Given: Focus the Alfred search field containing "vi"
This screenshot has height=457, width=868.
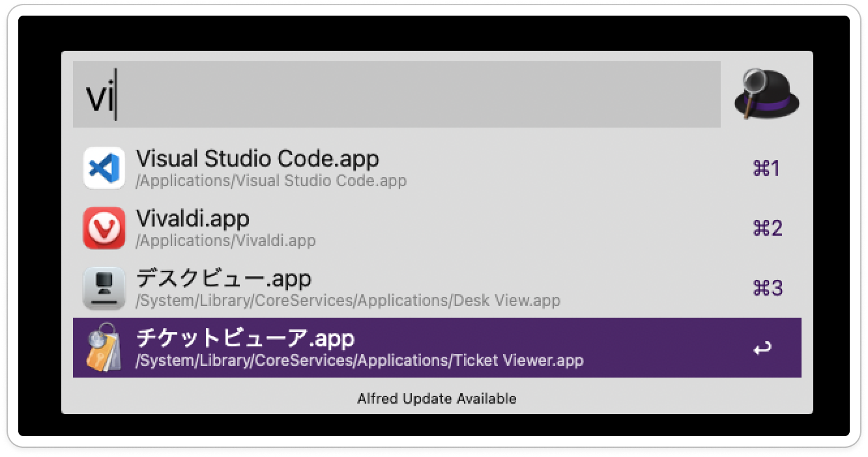Looking at the screenshot, I should [397, 94].
